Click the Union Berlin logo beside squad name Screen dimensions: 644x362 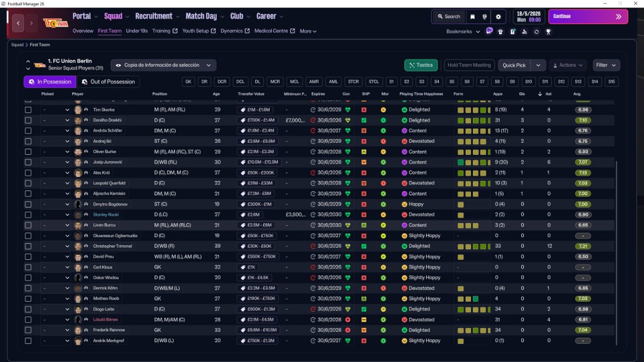(40, 65)
